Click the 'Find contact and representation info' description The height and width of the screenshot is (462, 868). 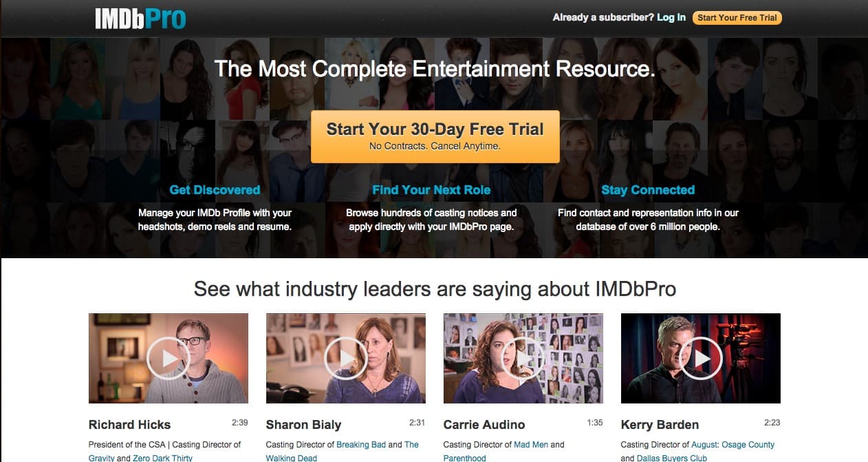coord(648,220)
